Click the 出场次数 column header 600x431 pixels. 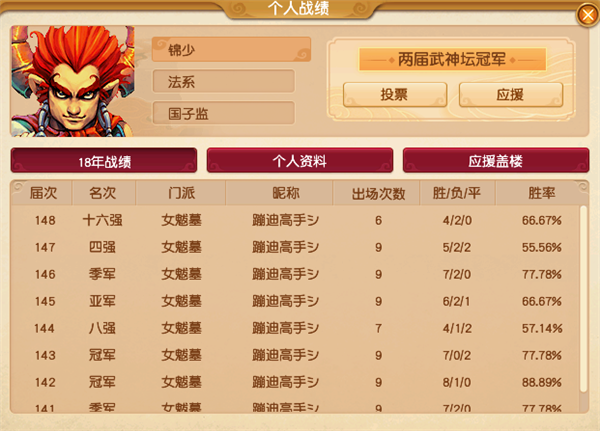click(378, 193)
